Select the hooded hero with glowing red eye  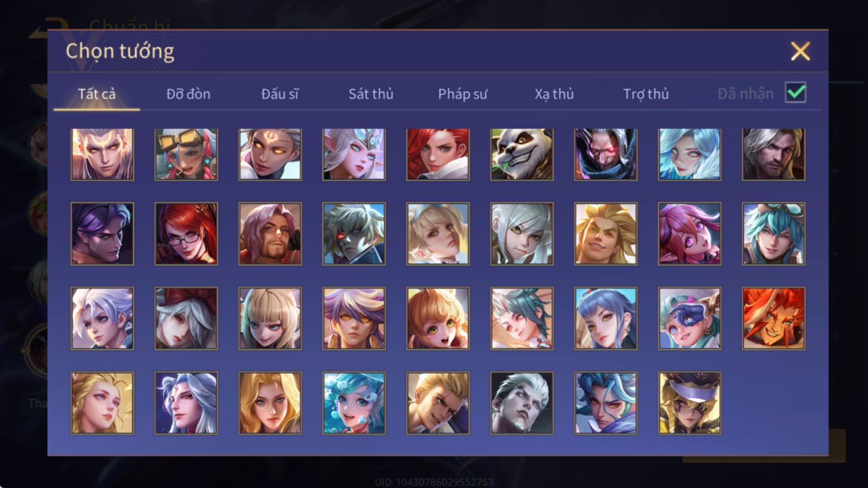606,154
